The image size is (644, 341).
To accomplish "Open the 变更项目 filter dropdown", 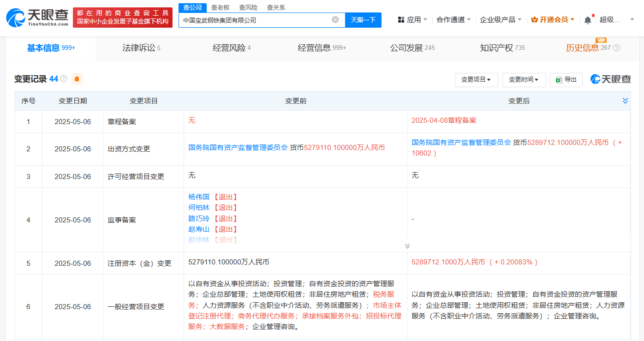I will point(476,80).
